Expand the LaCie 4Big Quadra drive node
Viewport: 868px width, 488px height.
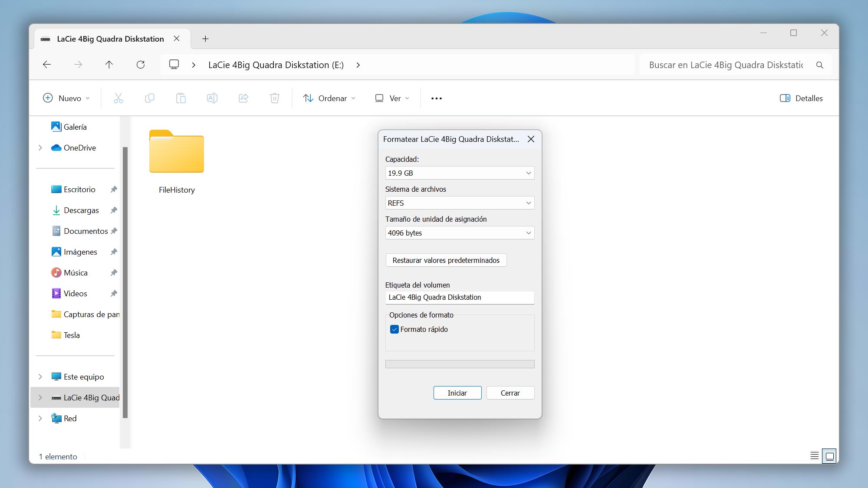[x=40, y=398]
